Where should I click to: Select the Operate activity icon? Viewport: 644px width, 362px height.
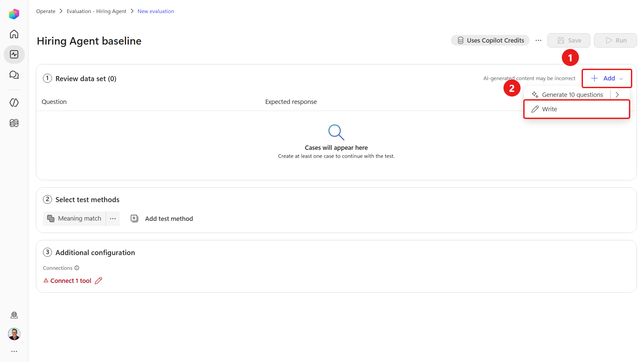[x=14, y=54]
